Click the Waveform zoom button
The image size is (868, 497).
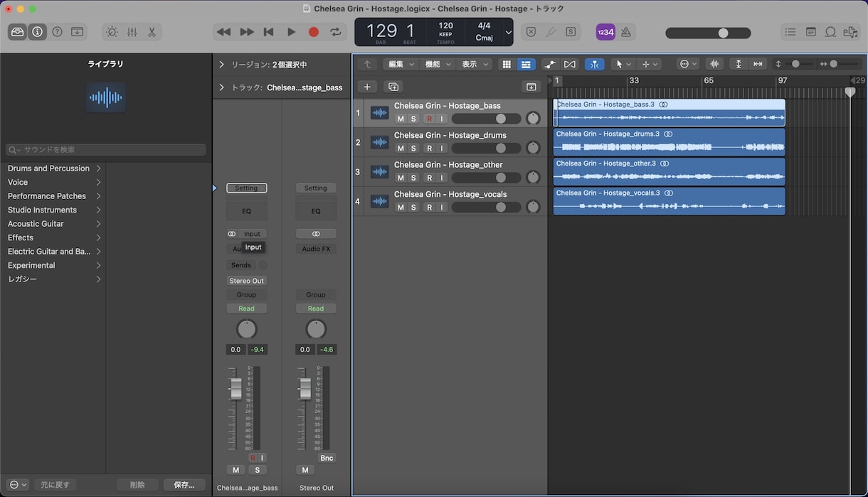[x=714, y=64]
